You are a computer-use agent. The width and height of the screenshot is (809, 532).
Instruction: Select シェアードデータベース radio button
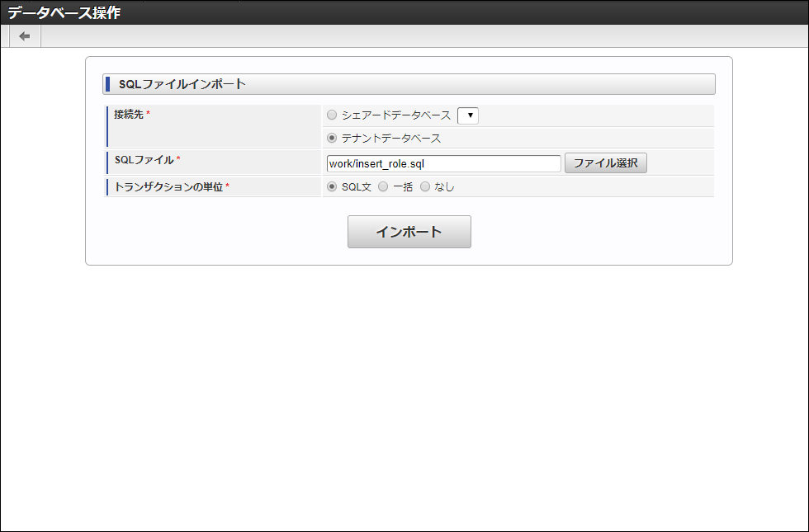pos(332,115)
